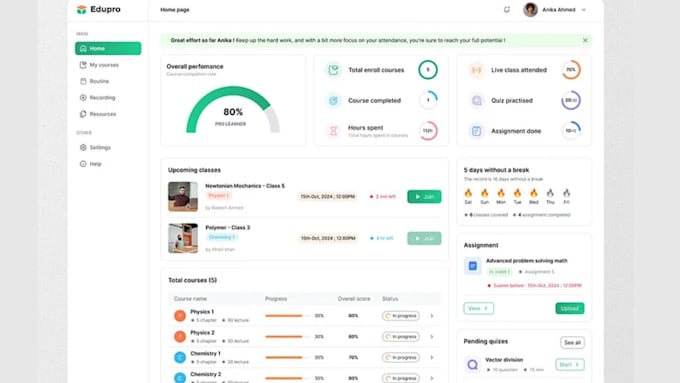
Task: Click the Physics 2 course avatar icon
Action: coord(180,337)
